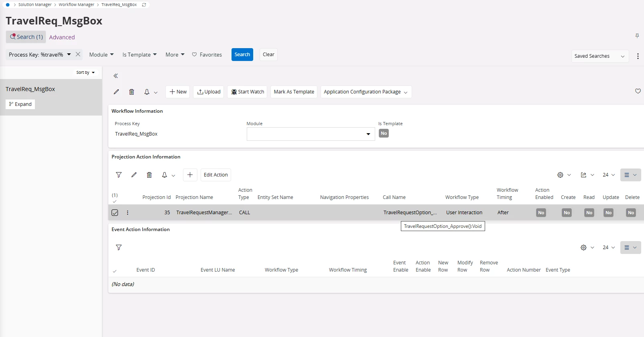The image size is (644, 337).
Task: Click the pin icon at top right
Action: [637, 36]
